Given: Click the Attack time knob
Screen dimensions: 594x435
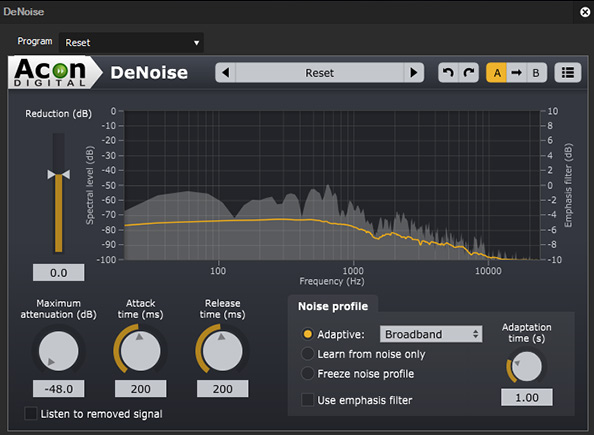Looking at the screenshot, I should coord(141,351).
